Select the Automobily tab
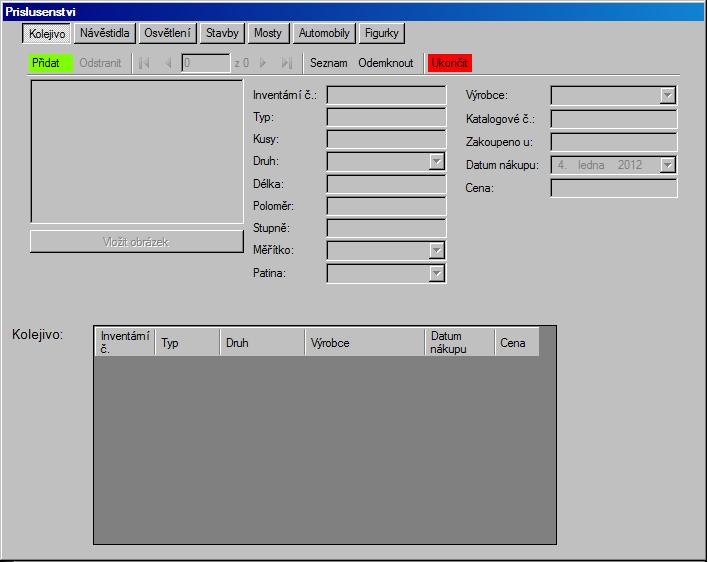The width and height of the screenshot is (708, 562). coord(324,33)
